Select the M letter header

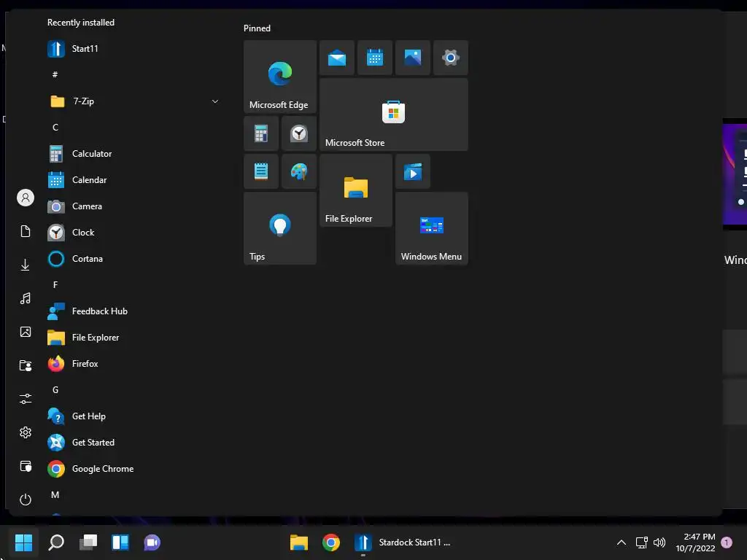(55, 495)
